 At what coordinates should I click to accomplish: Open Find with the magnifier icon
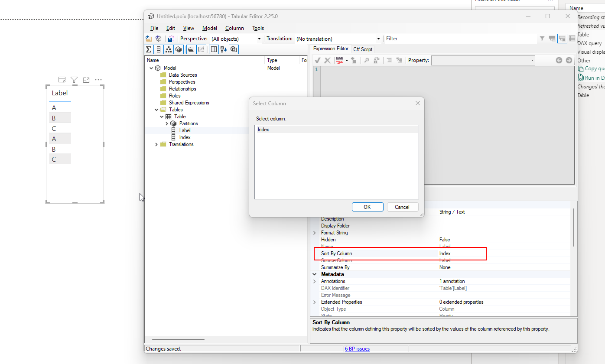click(x=367, y=60)
